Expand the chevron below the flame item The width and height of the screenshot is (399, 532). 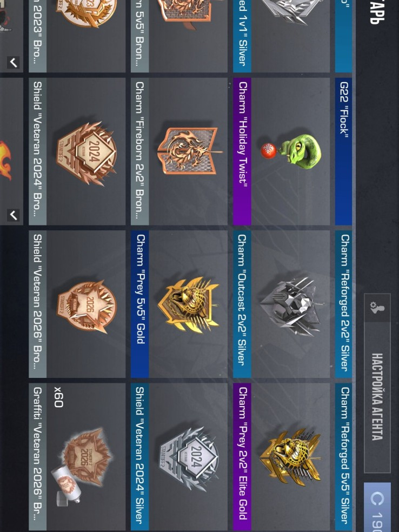pyautogui.click(x=13, y=215)
